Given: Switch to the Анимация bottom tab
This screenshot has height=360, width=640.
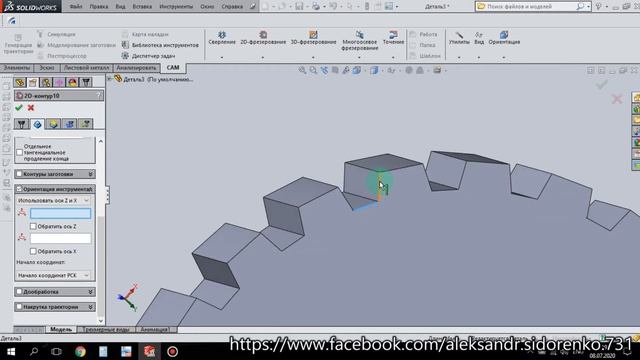Looking at the screenshot, I should coord(154,329).
